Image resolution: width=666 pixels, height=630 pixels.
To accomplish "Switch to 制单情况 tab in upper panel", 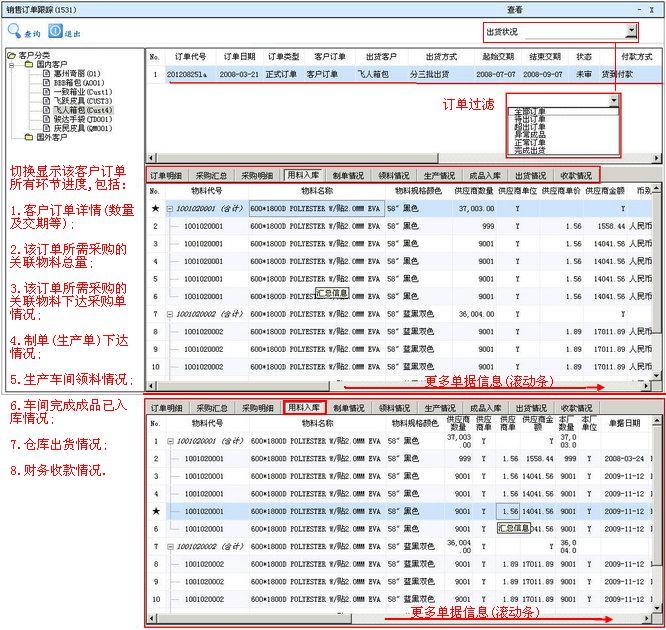I will (348, 175).
